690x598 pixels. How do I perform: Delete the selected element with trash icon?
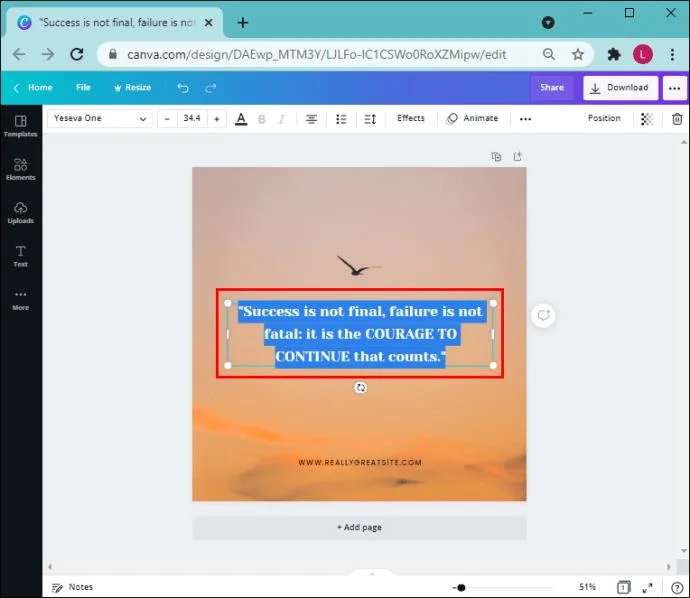point(677,119)
